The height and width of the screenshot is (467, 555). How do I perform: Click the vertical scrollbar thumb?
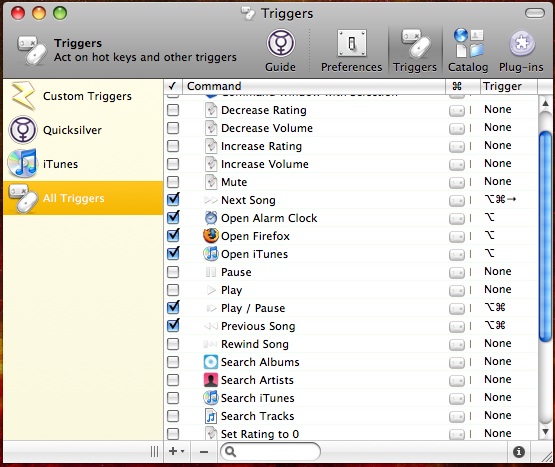(545, 237)
